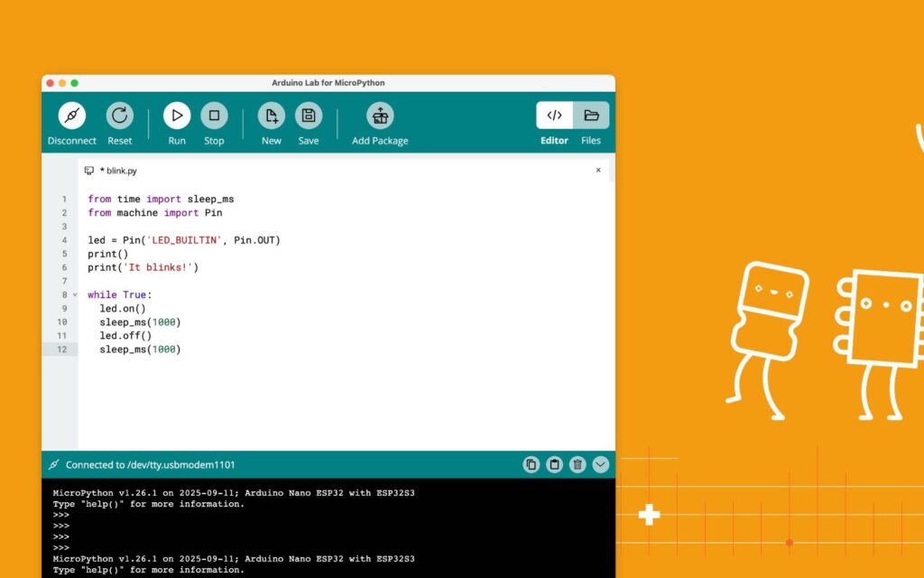Select the blink.py tab

(117, 170)
